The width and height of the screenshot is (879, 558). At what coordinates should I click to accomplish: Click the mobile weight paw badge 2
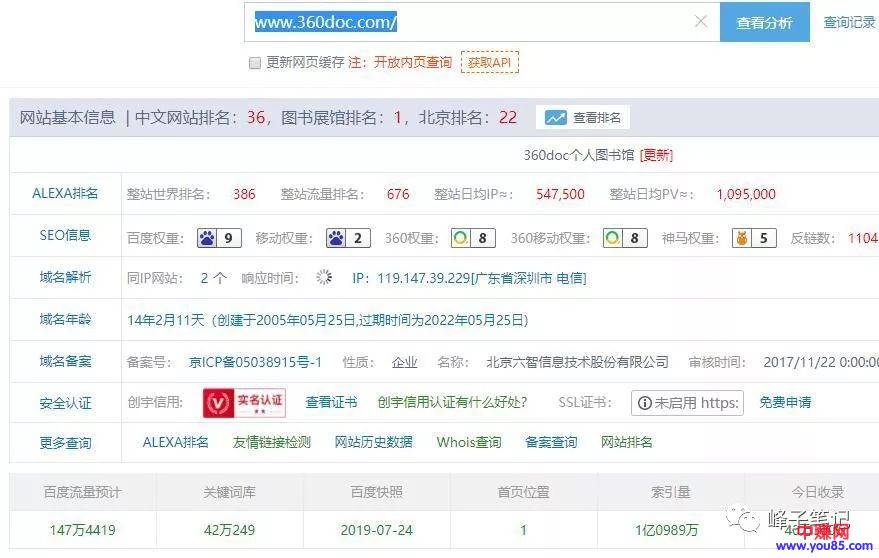coord(347,238)
